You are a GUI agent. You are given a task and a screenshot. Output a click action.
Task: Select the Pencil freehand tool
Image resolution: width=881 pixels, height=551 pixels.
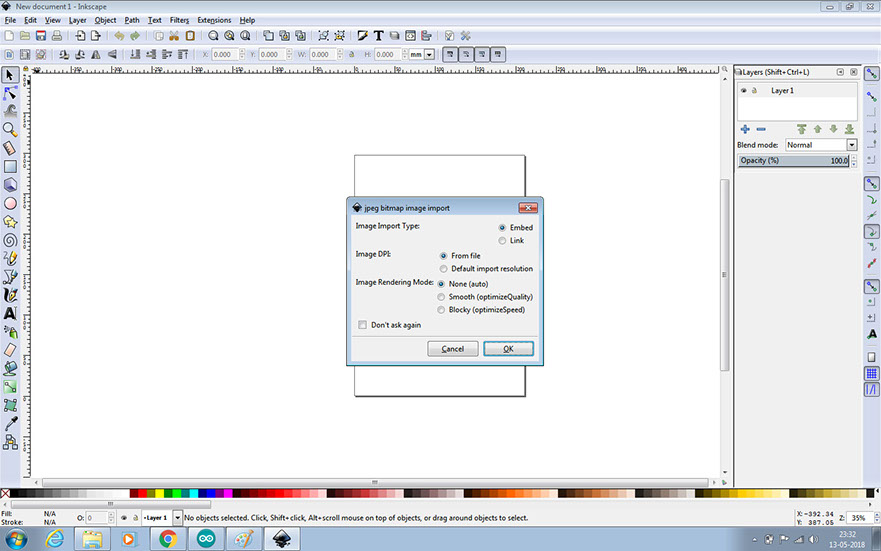10,258
